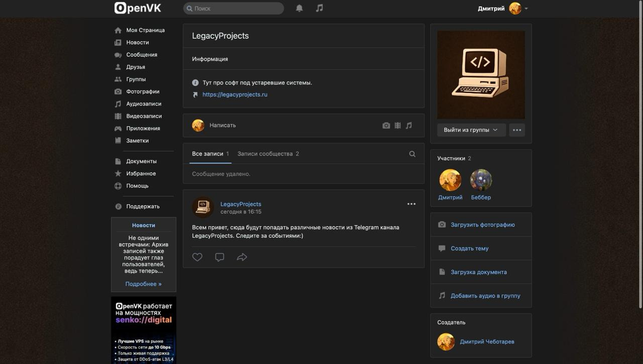This screenshot has width=643, height=364.
Task: Switch to Записи сообщества tab
Action: (268, 154)
